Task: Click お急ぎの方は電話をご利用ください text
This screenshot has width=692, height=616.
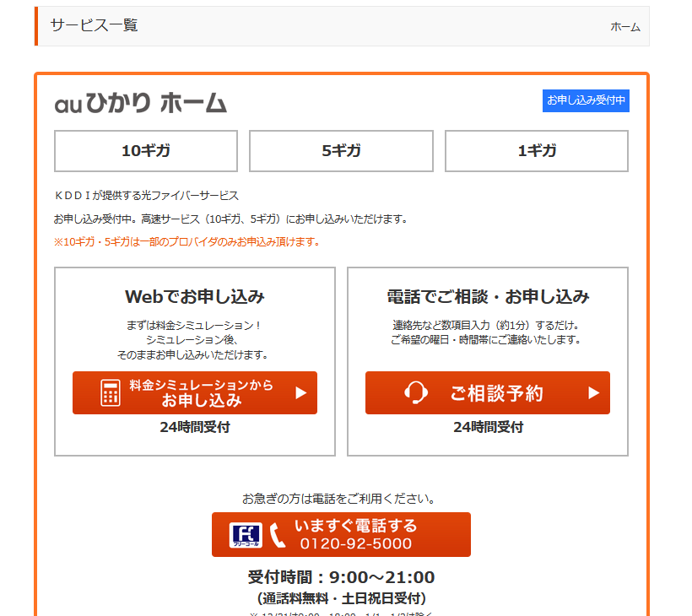Action: pos(339,499)
